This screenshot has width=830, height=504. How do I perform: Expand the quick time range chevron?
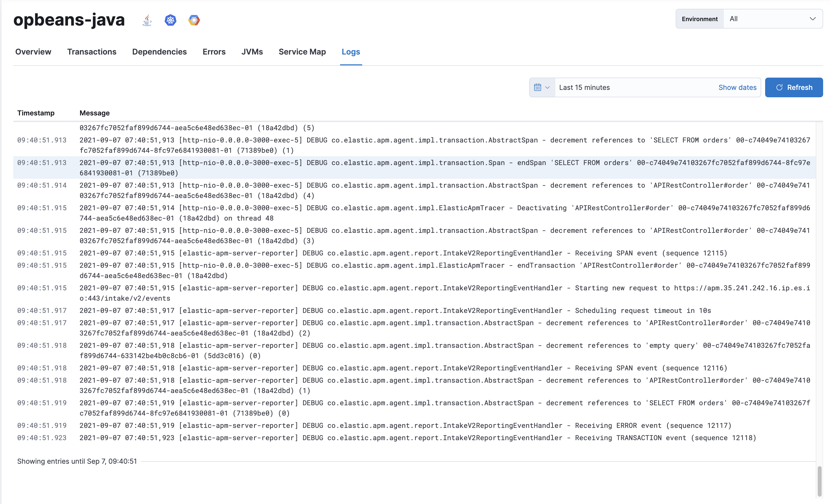548,87
